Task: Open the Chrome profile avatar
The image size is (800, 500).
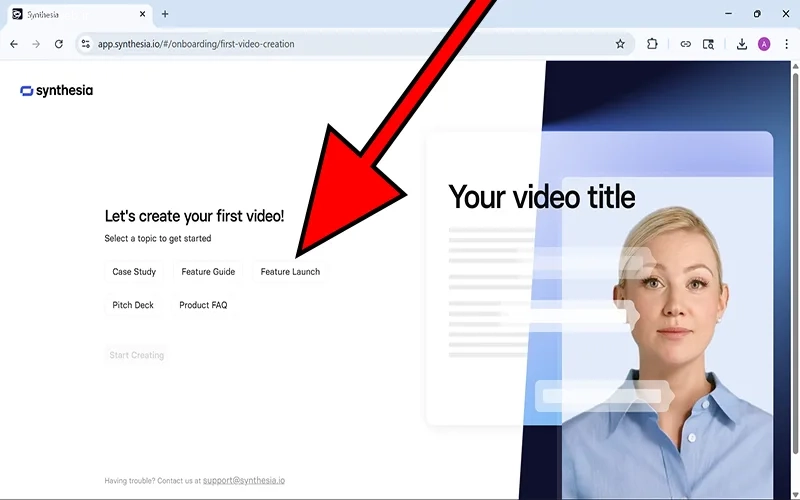Action: coord(764,44)
